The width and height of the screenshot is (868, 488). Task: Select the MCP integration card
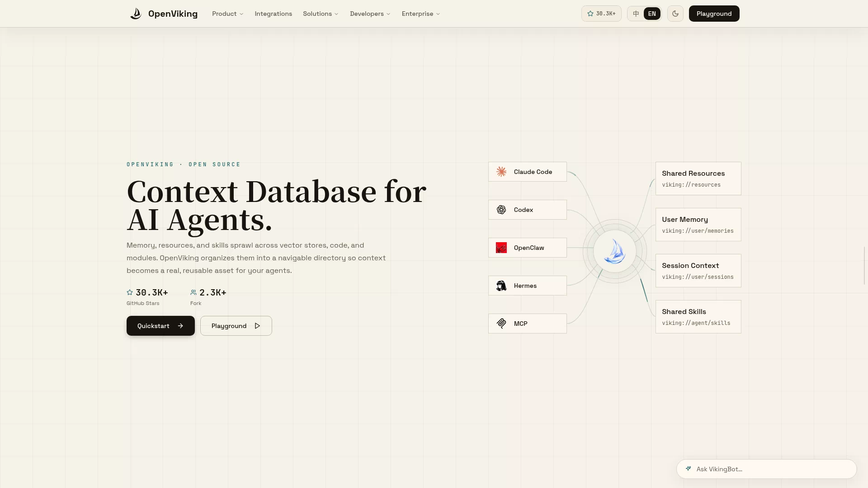pyautogui.click(x=528, y=324)
